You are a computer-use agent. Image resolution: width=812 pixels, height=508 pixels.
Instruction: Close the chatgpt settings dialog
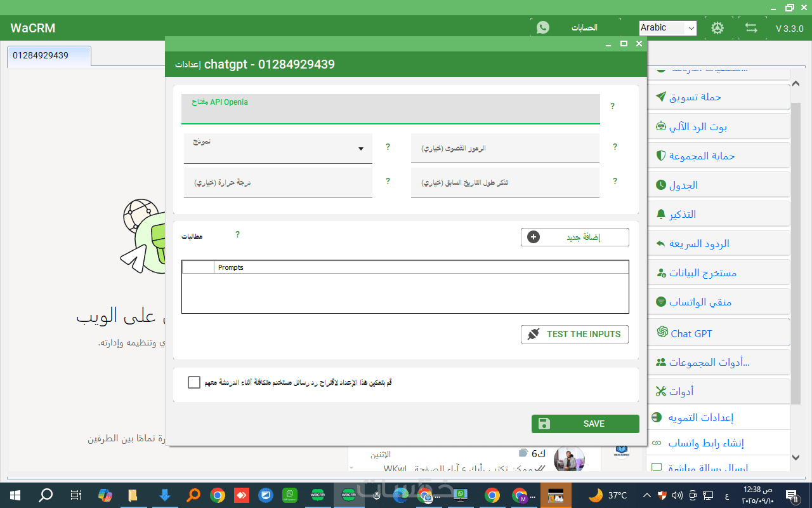click(x=639, y=44)
